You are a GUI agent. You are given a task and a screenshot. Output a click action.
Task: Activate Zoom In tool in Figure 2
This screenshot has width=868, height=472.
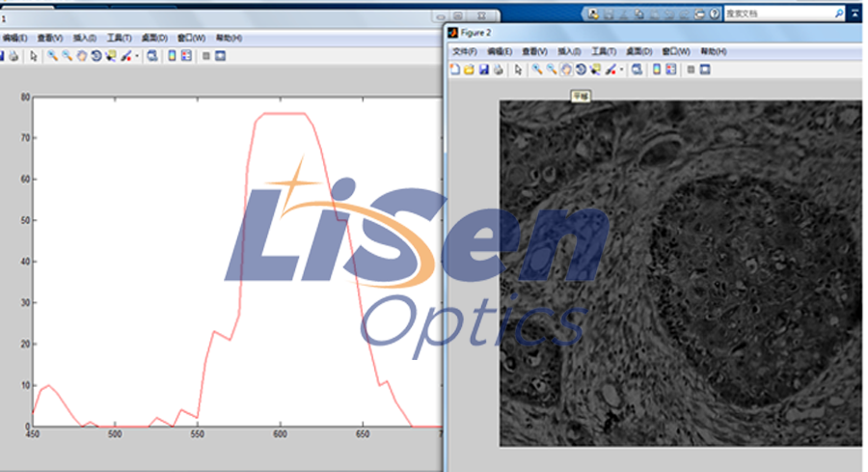[x=537, y=69]
